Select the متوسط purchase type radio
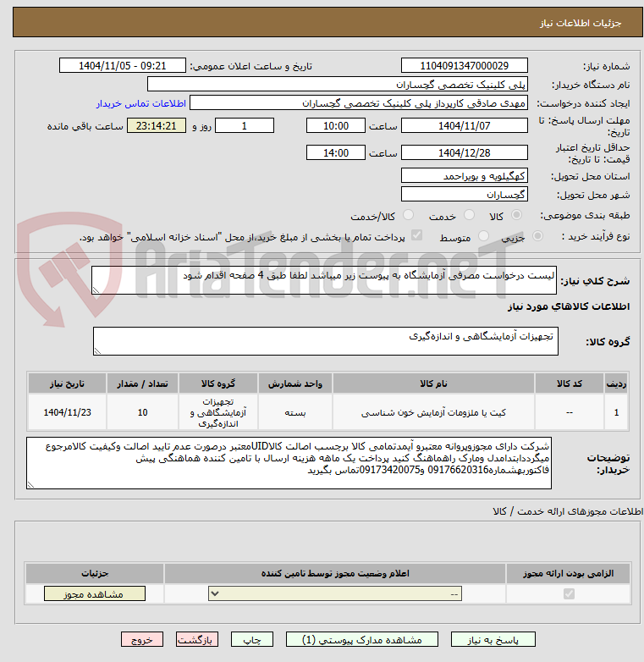The image size is (644, 662). click(483, 236)
